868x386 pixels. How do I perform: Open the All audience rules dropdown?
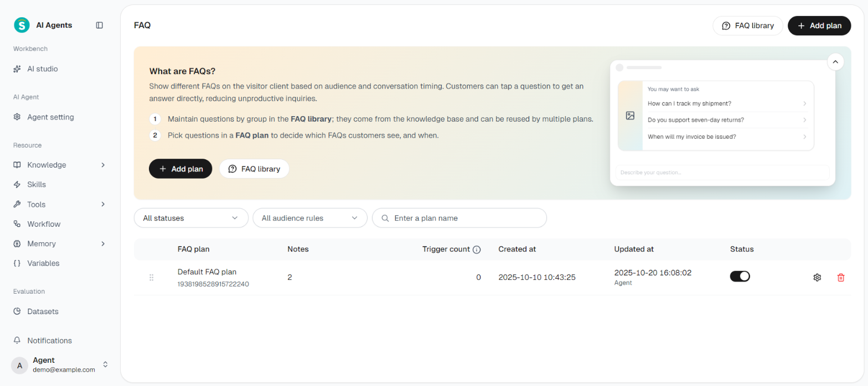pos(310,218)
